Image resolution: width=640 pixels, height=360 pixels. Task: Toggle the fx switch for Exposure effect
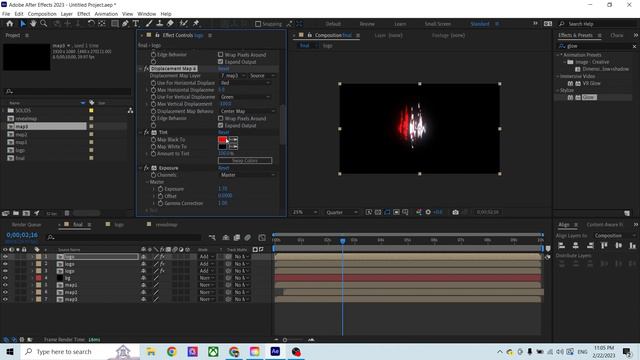point(146,168)
